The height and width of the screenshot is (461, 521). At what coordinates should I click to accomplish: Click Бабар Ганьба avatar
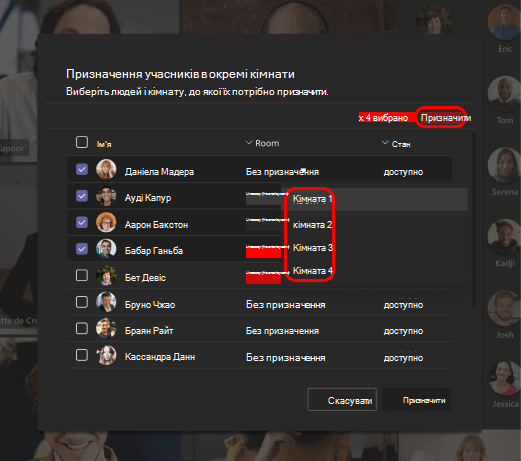(106, 249)
